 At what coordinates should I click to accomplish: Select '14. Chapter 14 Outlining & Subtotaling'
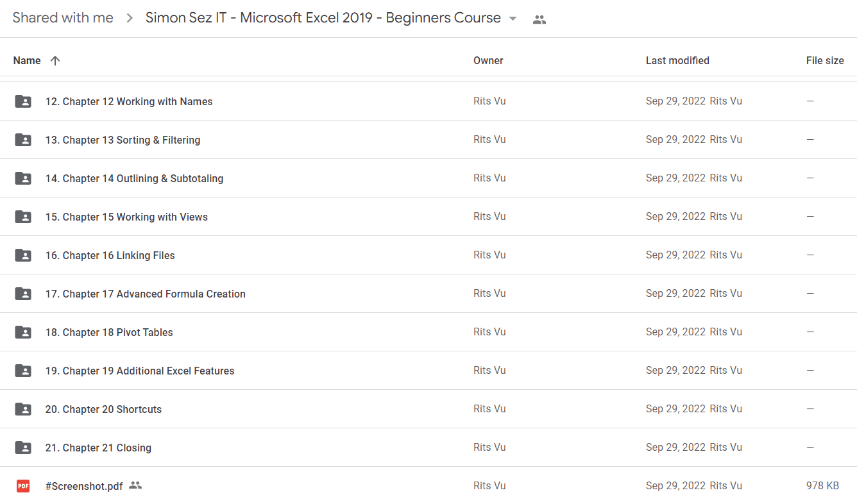134,178
